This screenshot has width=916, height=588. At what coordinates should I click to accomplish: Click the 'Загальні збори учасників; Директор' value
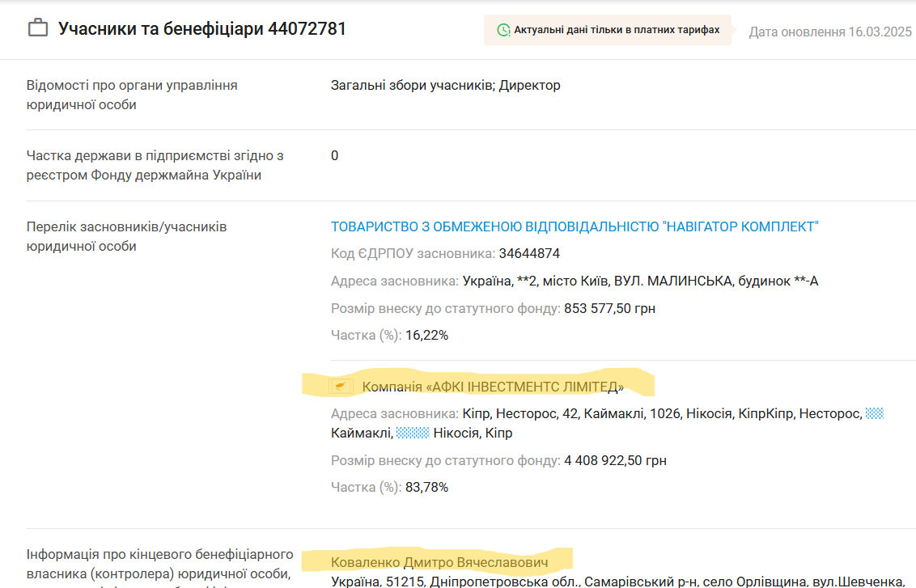coord(445,85)
